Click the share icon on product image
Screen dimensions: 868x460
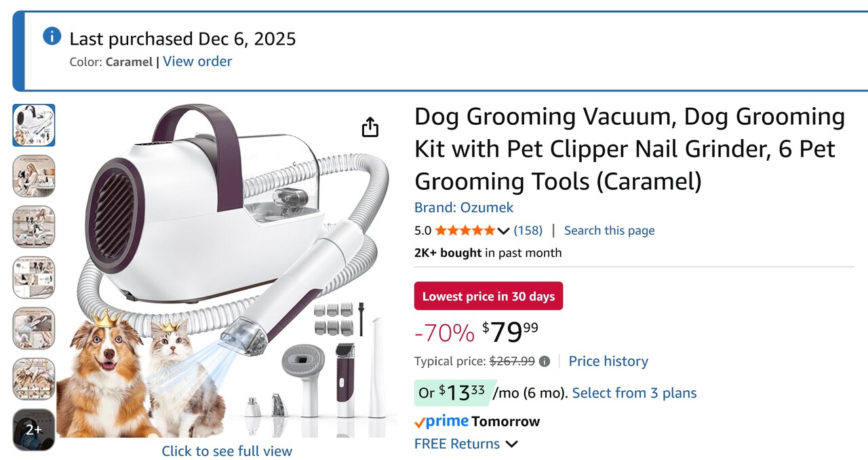click(370, 127)
